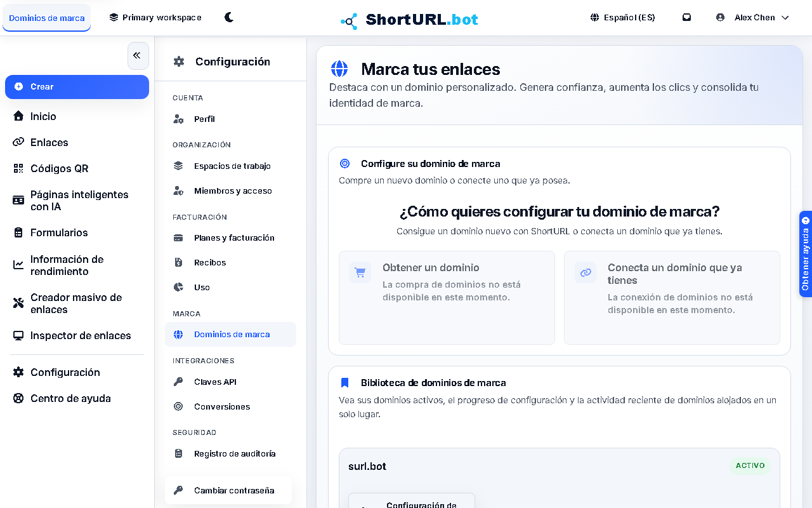Click the Miembros y acceso shield icon
Screen dimensions: 812x508
(178, 190)
